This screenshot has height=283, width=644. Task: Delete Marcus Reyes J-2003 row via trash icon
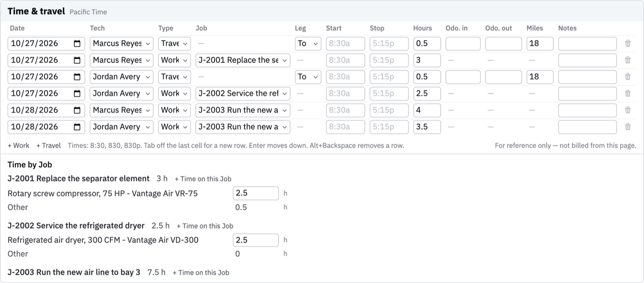pyautogui.click(x=628, y=110)
